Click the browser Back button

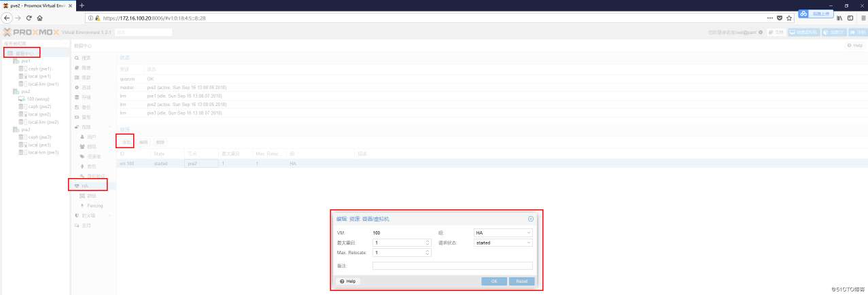[7, 17]
